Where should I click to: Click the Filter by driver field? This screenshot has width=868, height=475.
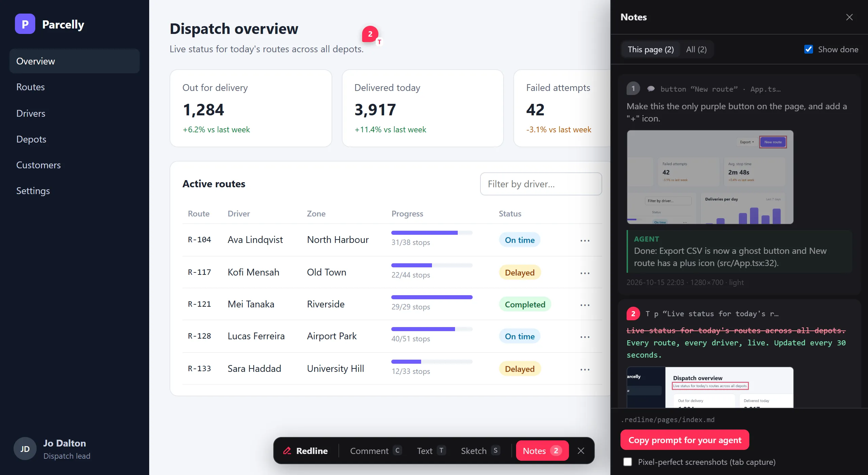coord(541,184)
